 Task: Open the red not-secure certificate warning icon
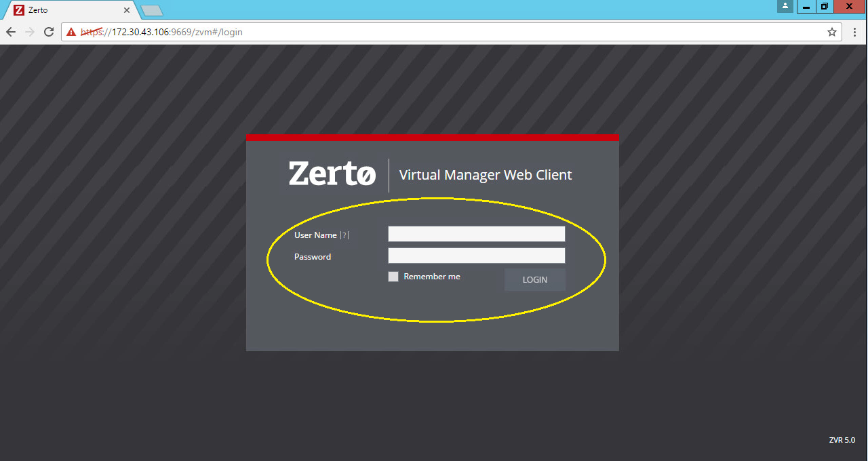pyautogui.click(x=71, y=32)
